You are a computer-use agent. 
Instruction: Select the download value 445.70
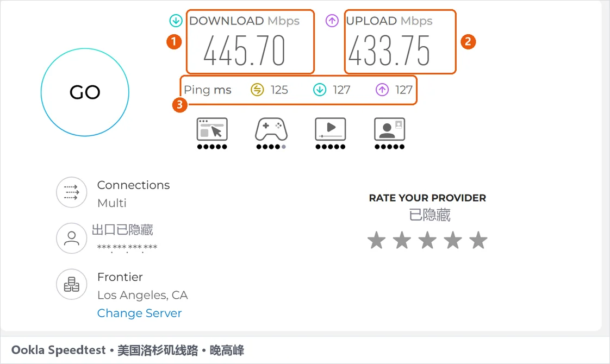(244, 51)
